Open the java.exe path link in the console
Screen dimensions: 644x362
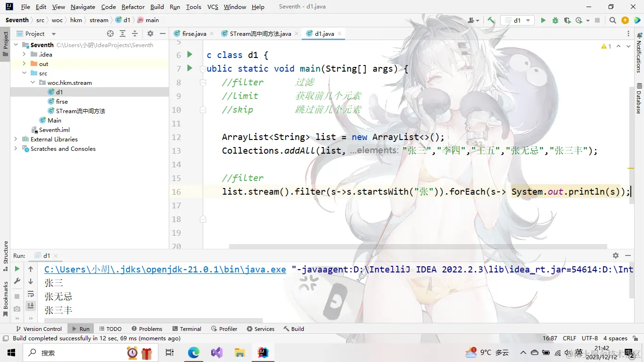pyautogui.click(x=165, y=269)
